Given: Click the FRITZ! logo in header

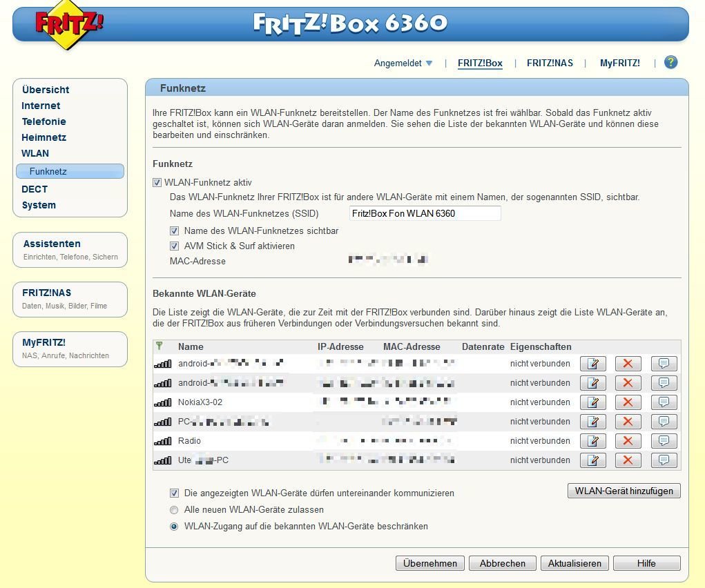Looking at the screenshot, I should 69,25.
